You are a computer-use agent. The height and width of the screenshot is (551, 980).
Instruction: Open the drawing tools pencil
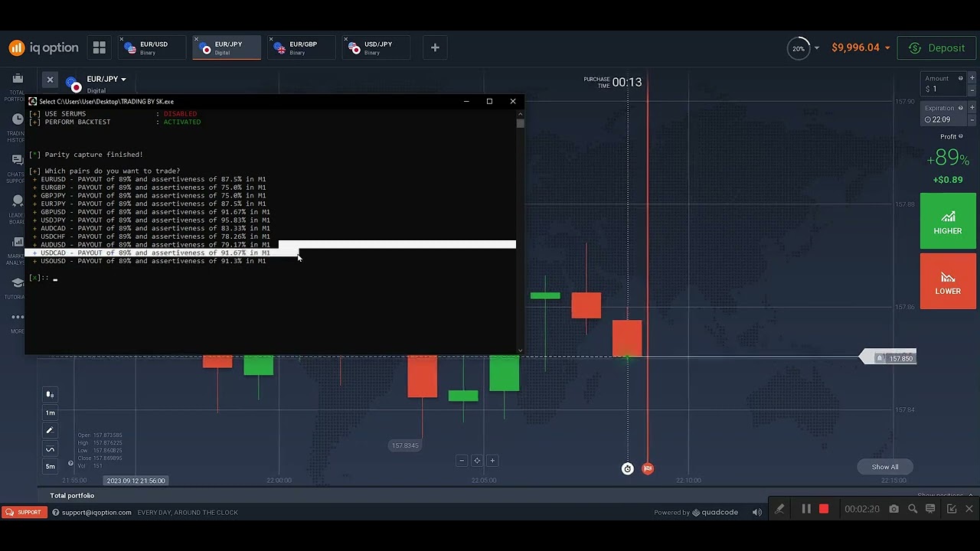coord(50,430)
